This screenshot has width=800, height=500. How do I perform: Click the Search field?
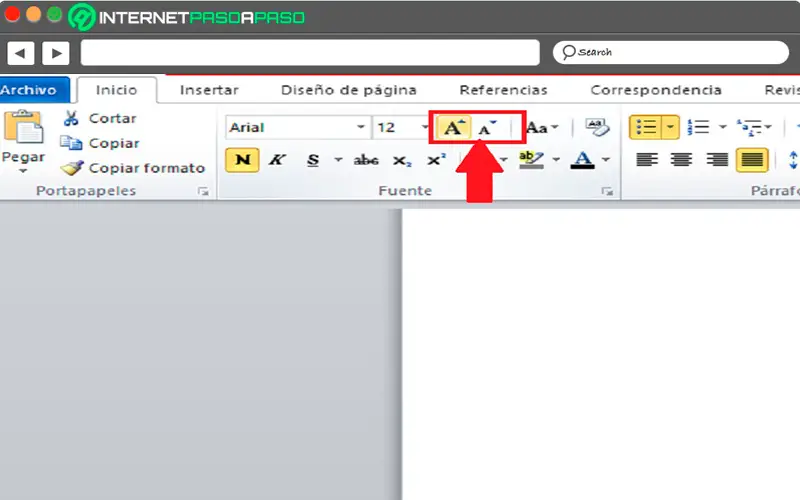(x=671, y=52)
